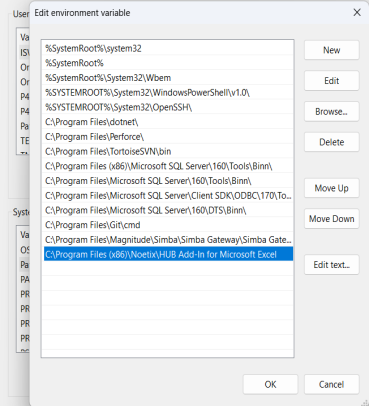The image size is (369, 406).
Task: Cancel the Edit environment variable dialog
Action: pyautogui.click(x=332, y=385)
